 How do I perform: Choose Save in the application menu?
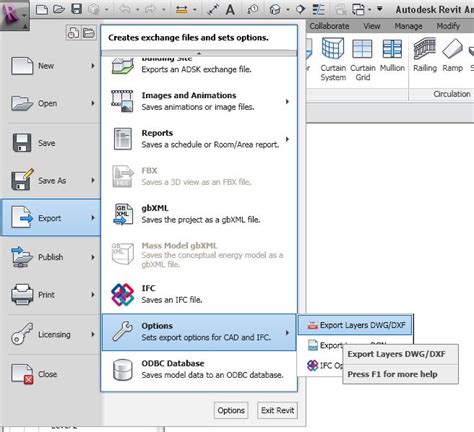51,143
